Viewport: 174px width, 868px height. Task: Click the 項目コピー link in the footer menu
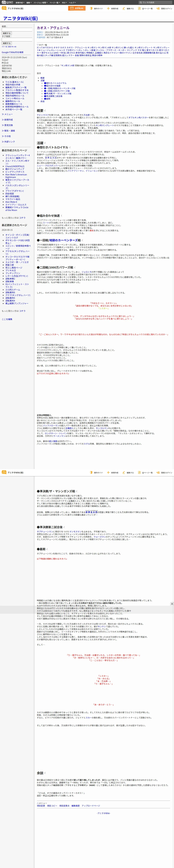[x=52, y=806]
